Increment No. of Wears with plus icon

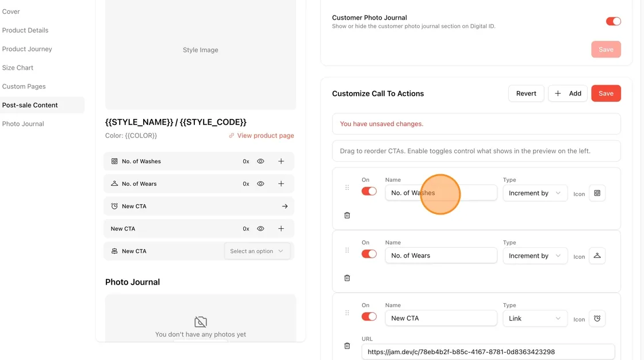281,183
